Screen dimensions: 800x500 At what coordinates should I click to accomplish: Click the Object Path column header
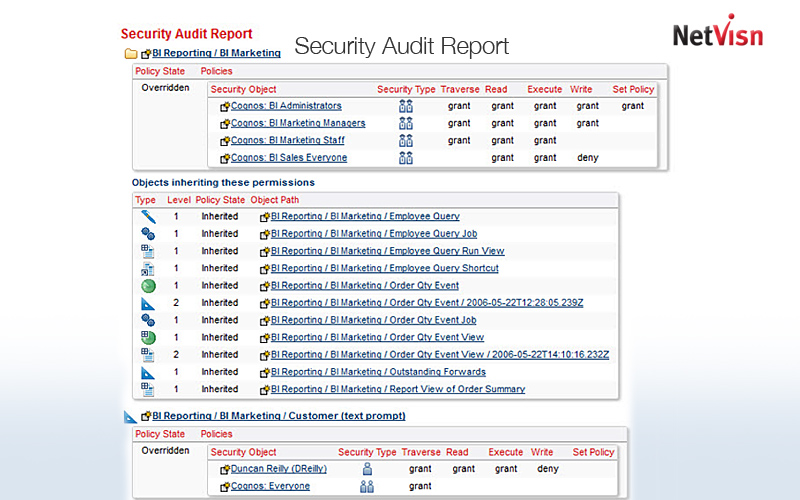[x=274, y=200]
